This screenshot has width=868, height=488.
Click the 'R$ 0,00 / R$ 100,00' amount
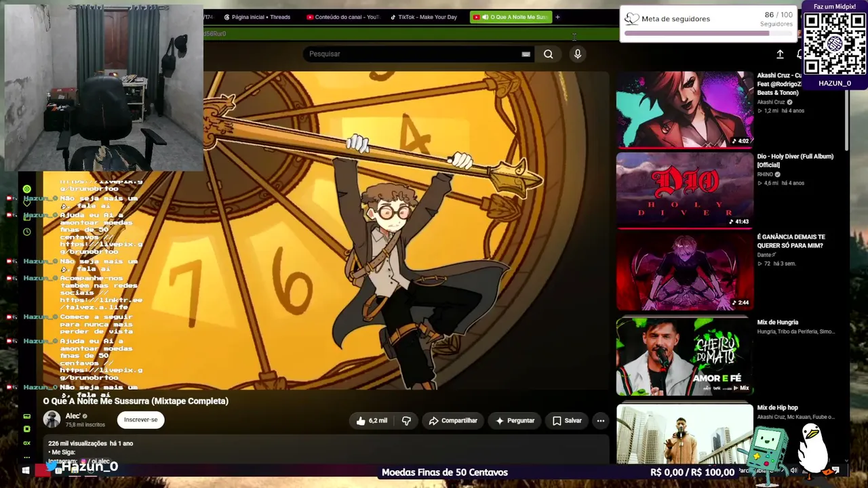(692, 472)
